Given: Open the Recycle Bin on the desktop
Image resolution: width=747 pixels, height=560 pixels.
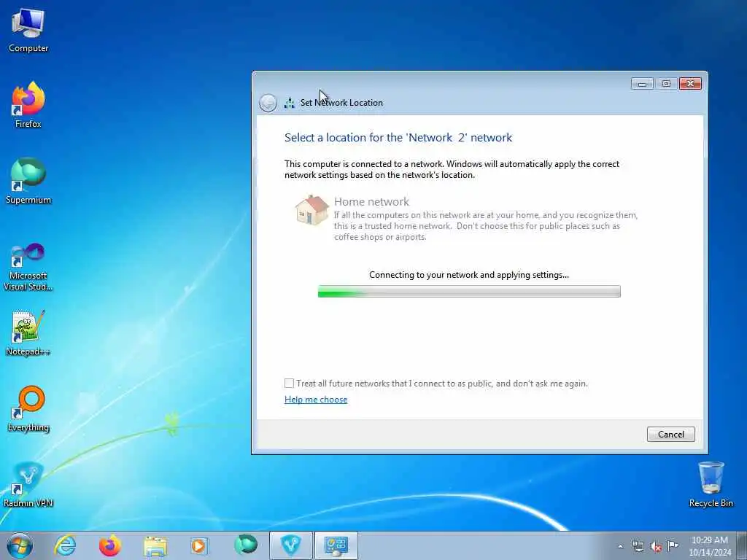Looking at the screenshot, I should (711, 484).
